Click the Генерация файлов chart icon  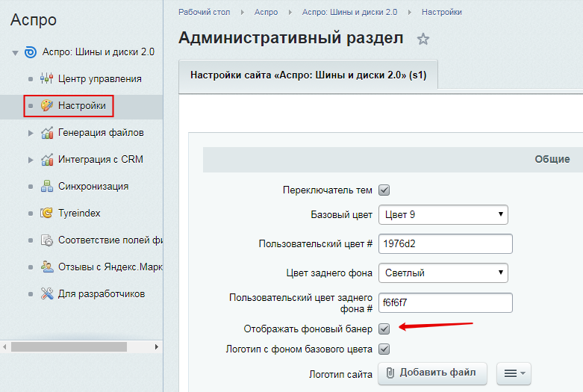(47, 133)
